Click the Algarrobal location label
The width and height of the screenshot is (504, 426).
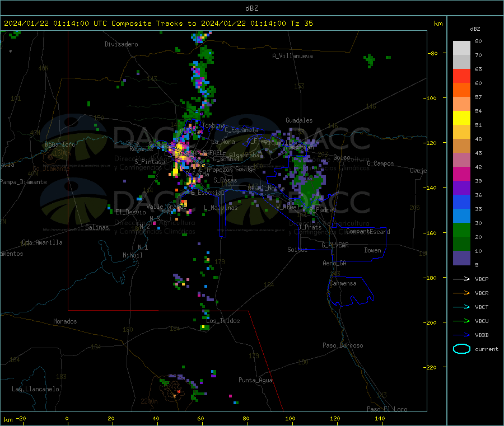[246, 155]
